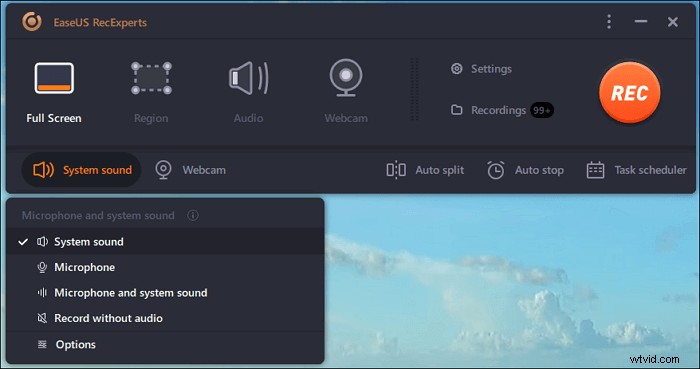Click the muted speaker icon in menu
The width and height of the screenshot is (700, 369).
point(42,318)
